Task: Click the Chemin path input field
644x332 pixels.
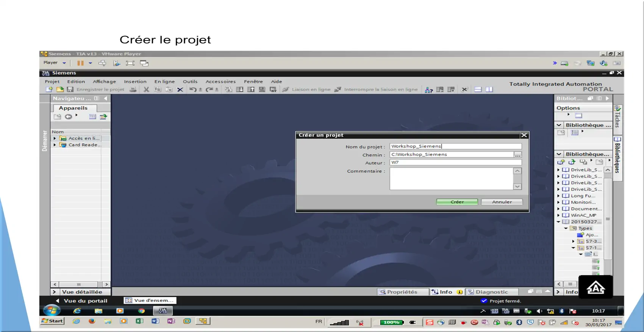Action: click(x=452, y=154)
